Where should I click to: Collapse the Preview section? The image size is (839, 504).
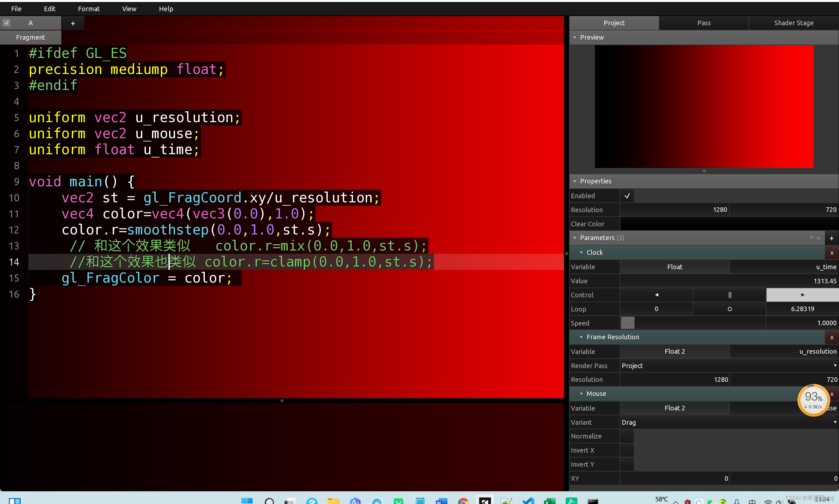575,37
